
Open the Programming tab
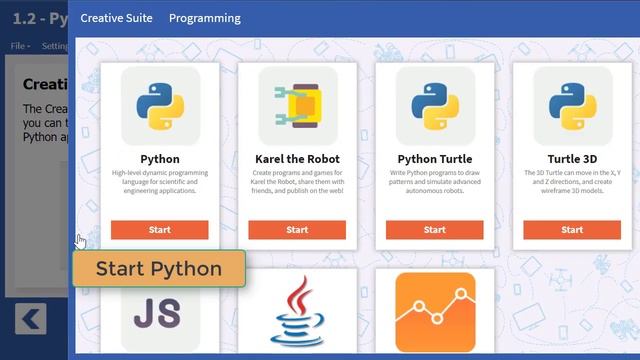[x=205, y=18]
